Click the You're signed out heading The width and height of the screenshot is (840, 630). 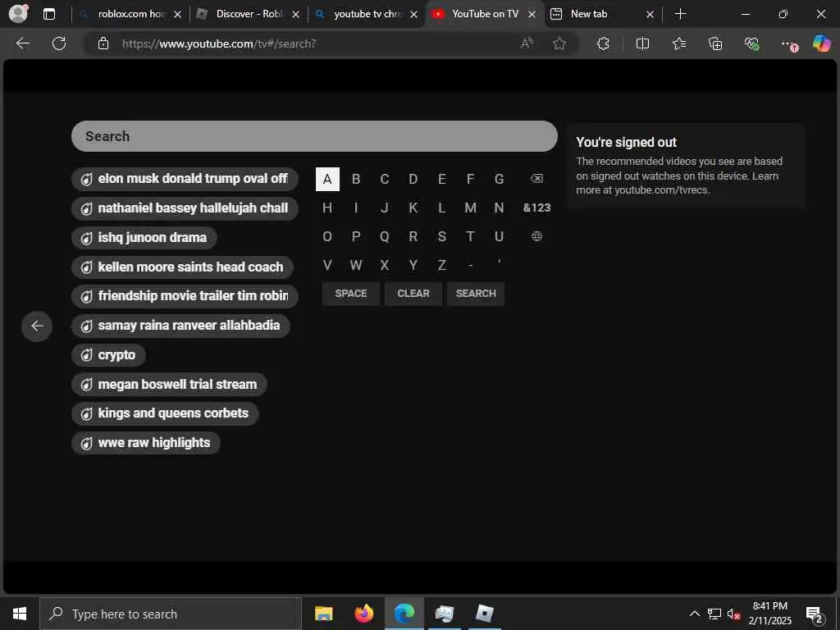[626, 142]
